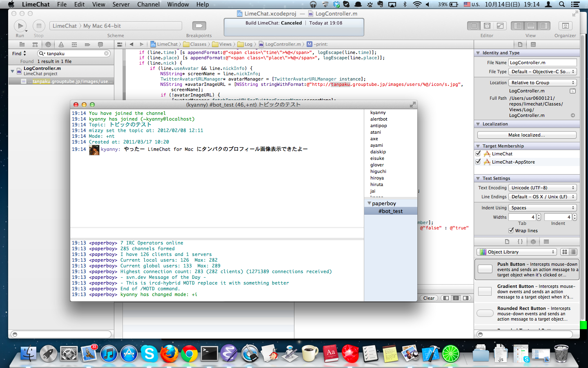Open the Text Encoding dropdown
Screen dimensions: 588x368
(542, 188)
